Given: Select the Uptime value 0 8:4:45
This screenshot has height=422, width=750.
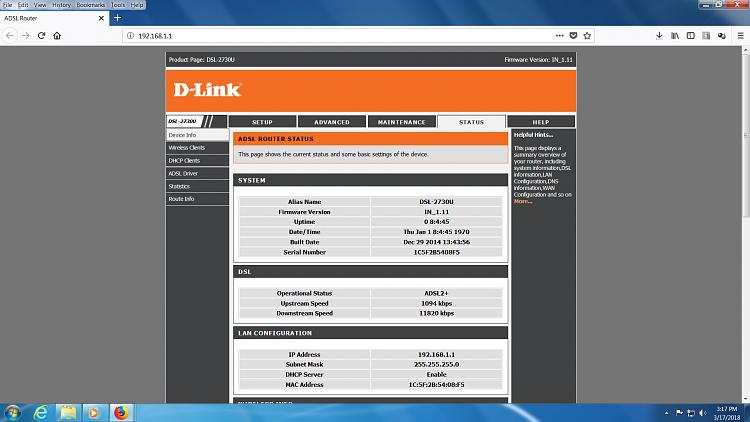Looking at the screenshot, I should (x=436, y=222).
